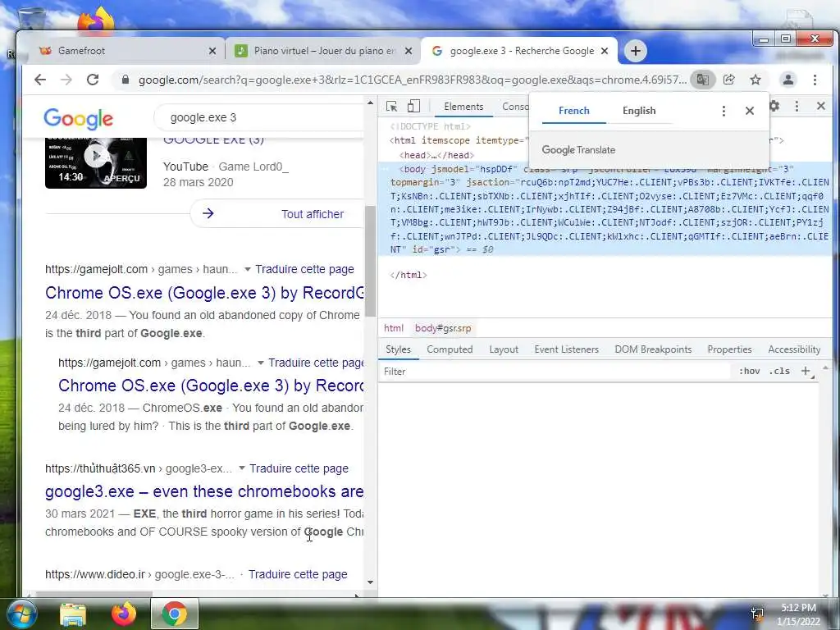The height and width of the screenshot is (630, 840).
Task: Toggle the DevTools device toolbar
Action: click(x=413, y=106)
